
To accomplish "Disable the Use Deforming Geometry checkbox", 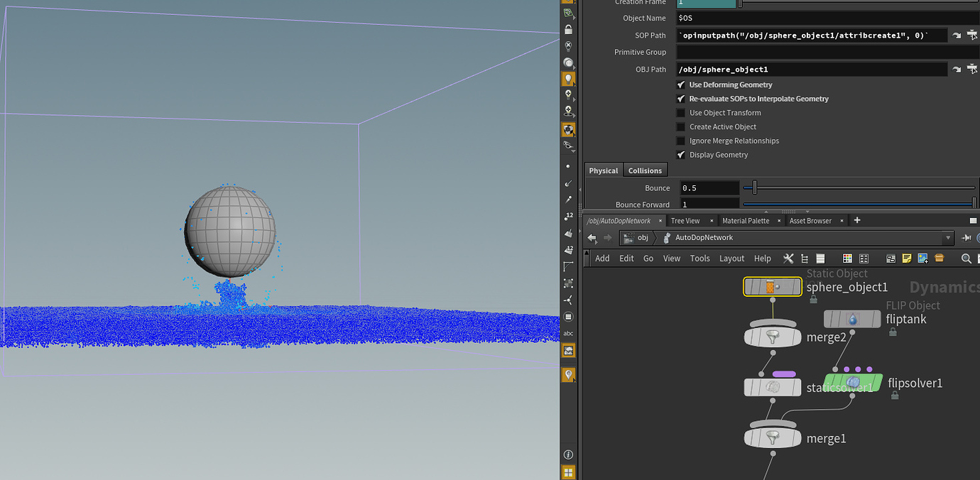I will (680, 84).
